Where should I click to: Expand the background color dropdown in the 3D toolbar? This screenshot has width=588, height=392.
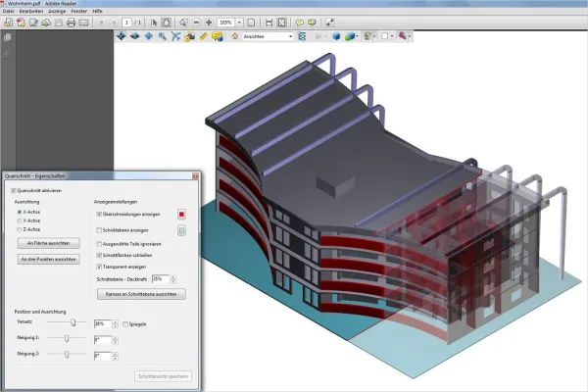pyautogui.click(x=393, y=36)
